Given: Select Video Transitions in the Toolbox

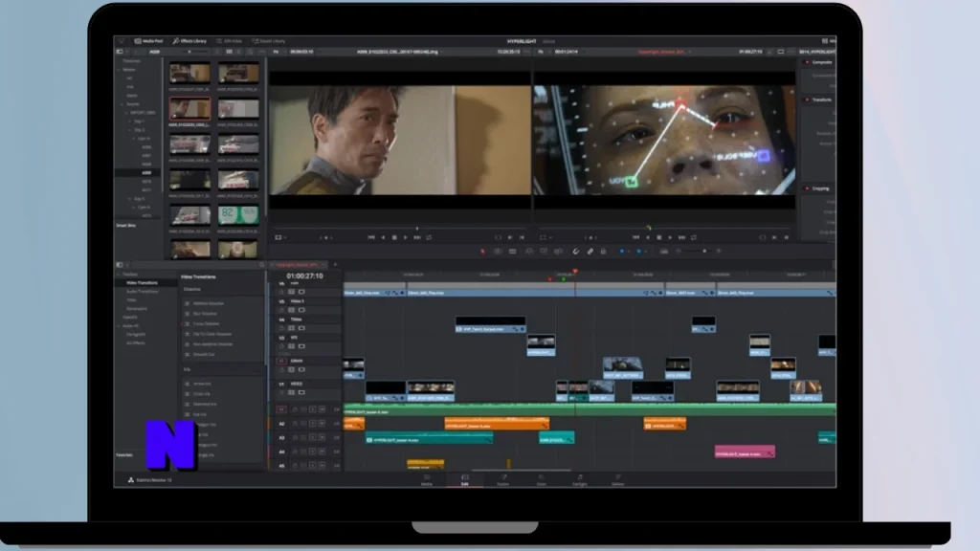Looking at the screenshot, I should (143, 283).
